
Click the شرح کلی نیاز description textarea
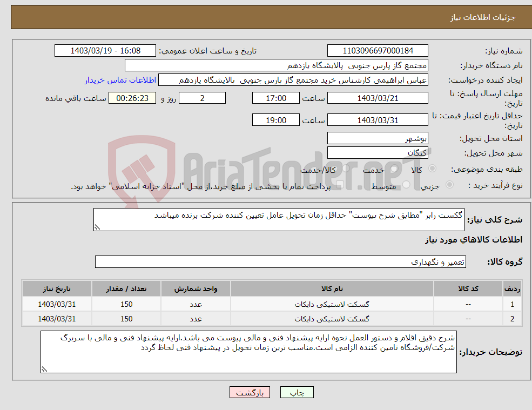point(279,220)
